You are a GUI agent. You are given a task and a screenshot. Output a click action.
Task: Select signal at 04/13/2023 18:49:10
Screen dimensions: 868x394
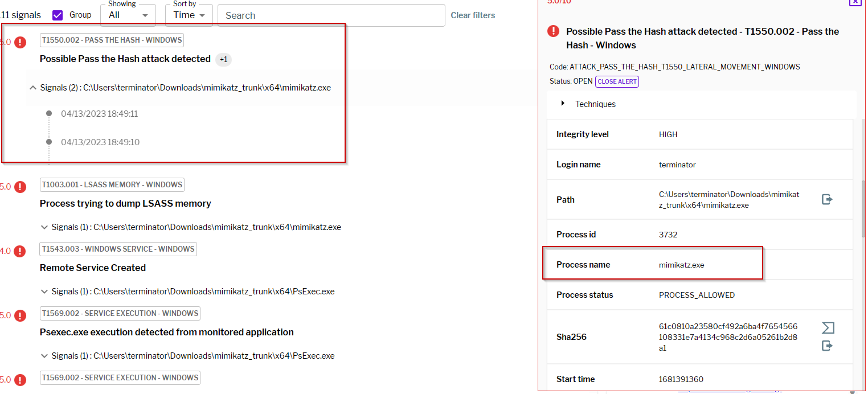point(100,142)
